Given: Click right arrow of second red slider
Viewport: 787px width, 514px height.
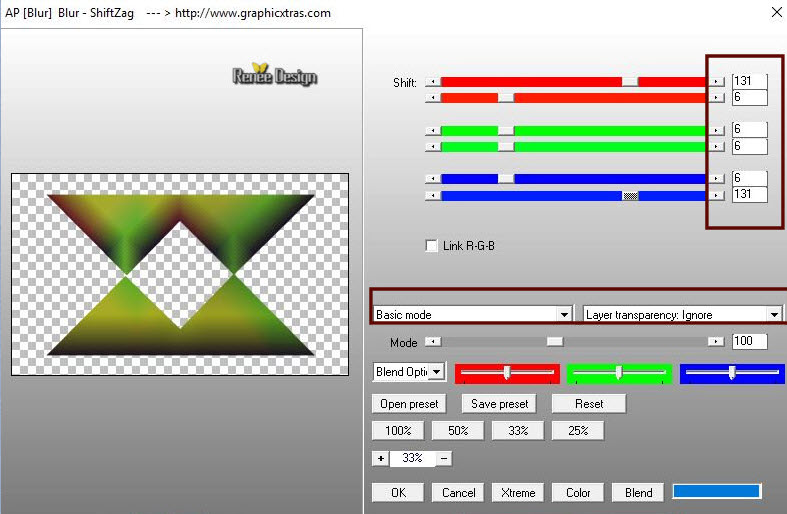Looking at the screenshot, I should tap(716, 97).
